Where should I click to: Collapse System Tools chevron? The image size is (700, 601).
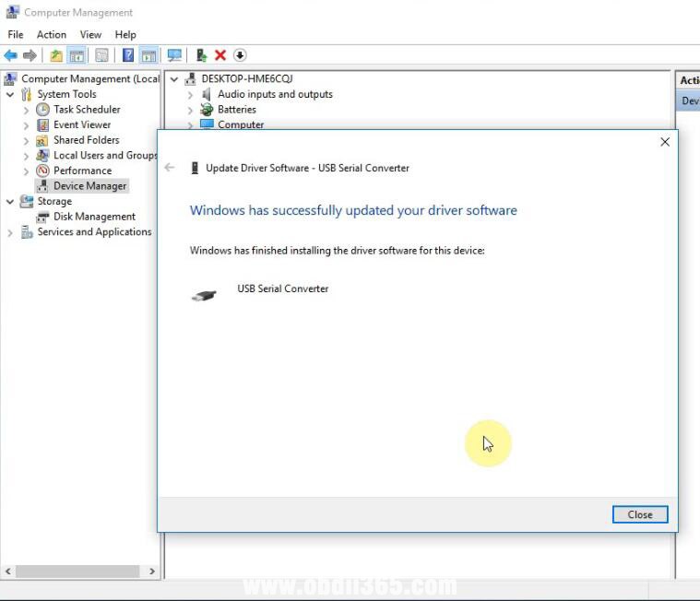point(10,95)
